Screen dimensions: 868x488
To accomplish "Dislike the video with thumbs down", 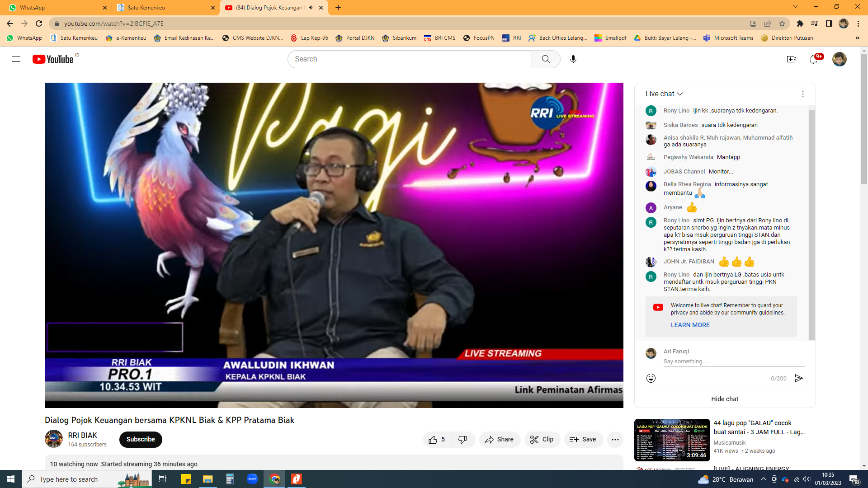I will [x=462, y=439].
